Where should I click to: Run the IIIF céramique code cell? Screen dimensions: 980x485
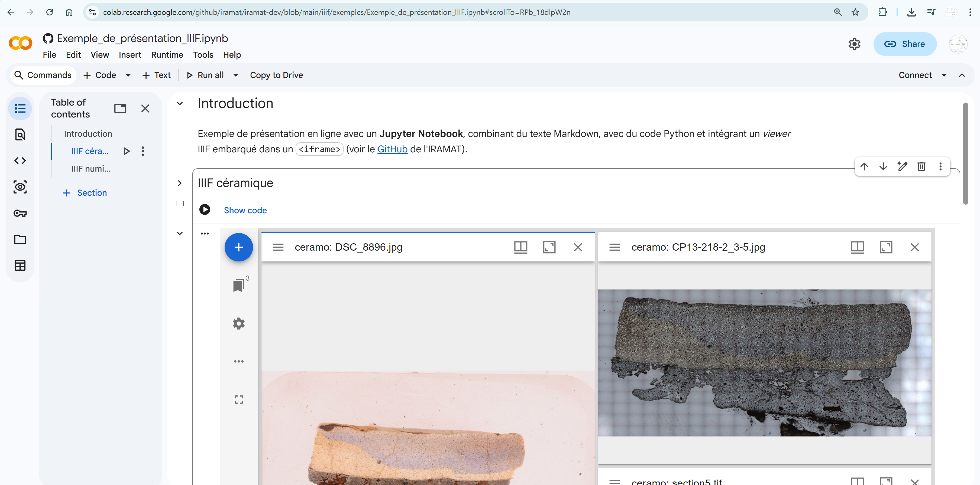pyautogui.click(x=205, y=209)
